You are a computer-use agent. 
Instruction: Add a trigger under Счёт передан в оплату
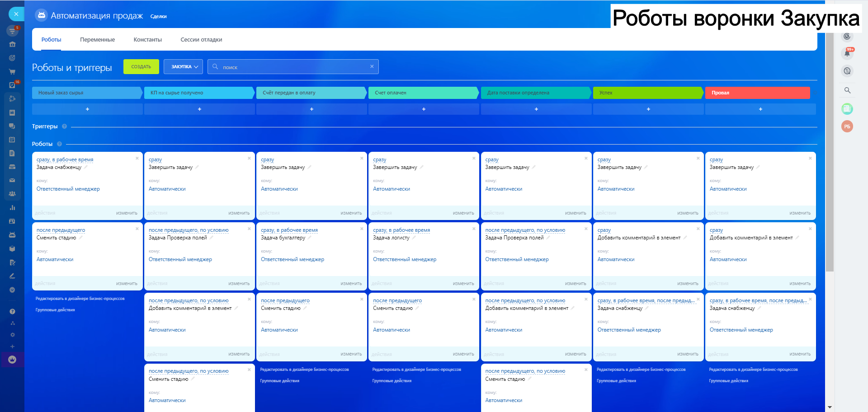click(311, 109)
